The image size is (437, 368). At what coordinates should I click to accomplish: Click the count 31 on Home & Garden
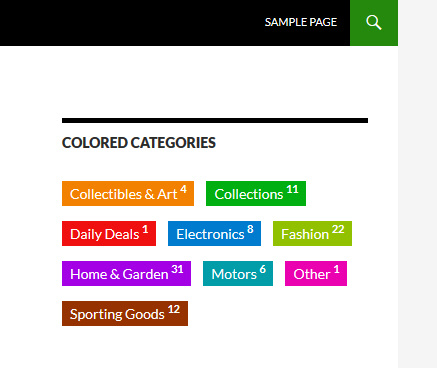[177, 269]
